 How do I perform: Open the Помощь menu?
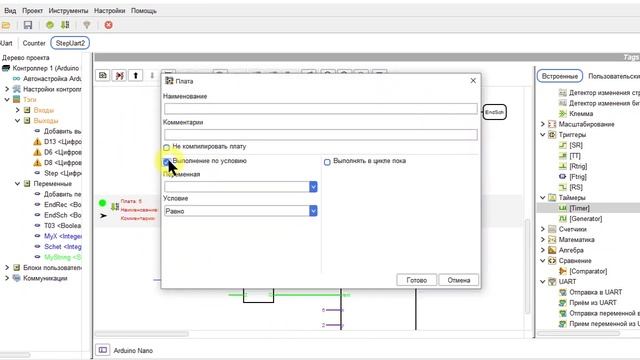coord(144,11)
